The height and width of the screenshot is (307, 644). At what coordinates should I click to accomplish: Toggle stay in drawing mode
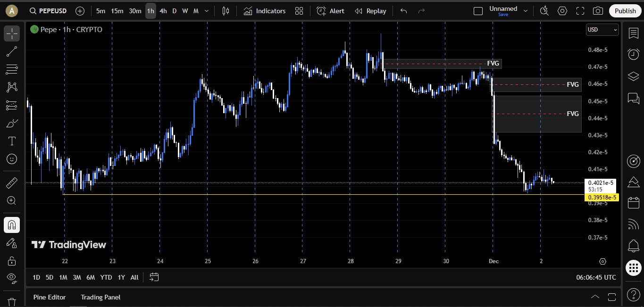[12, 243]
